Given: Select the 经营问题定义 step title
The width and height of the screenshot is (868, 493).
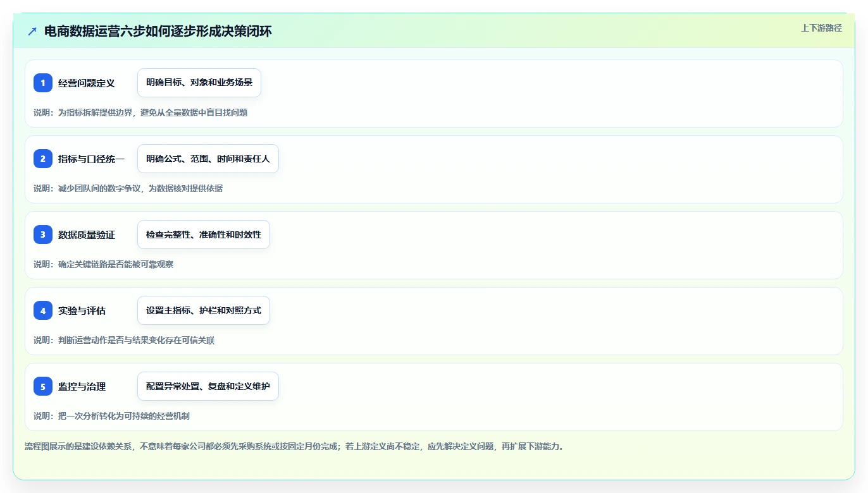Looking at the screenshot, I should tap(87, 83).
